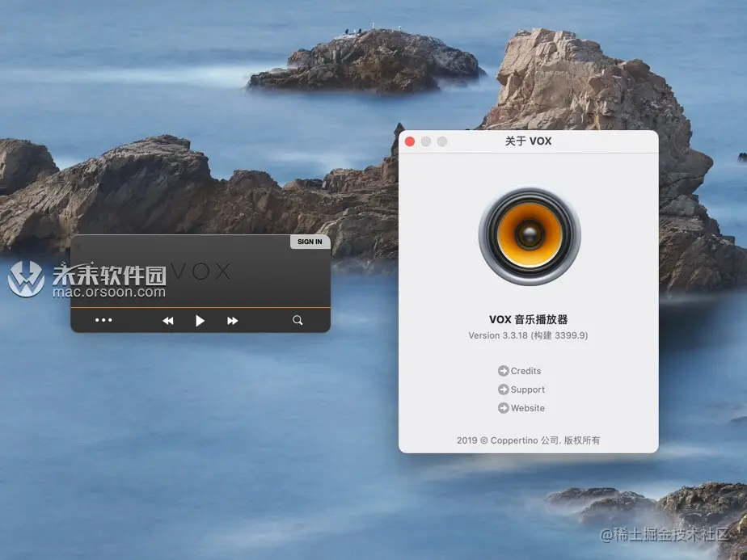Open the Support link in About VOX

527,389
